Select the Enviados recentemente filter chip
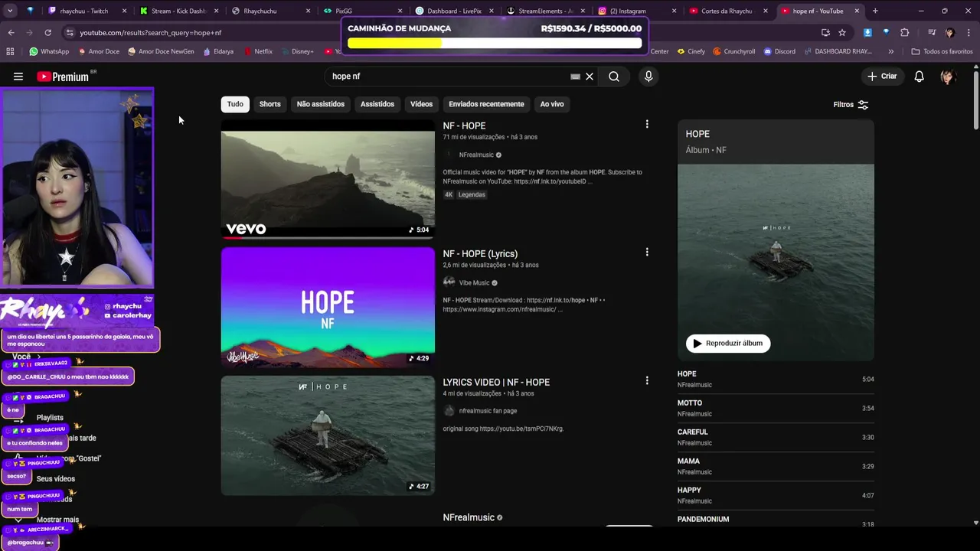 click(x=486, y=104)
